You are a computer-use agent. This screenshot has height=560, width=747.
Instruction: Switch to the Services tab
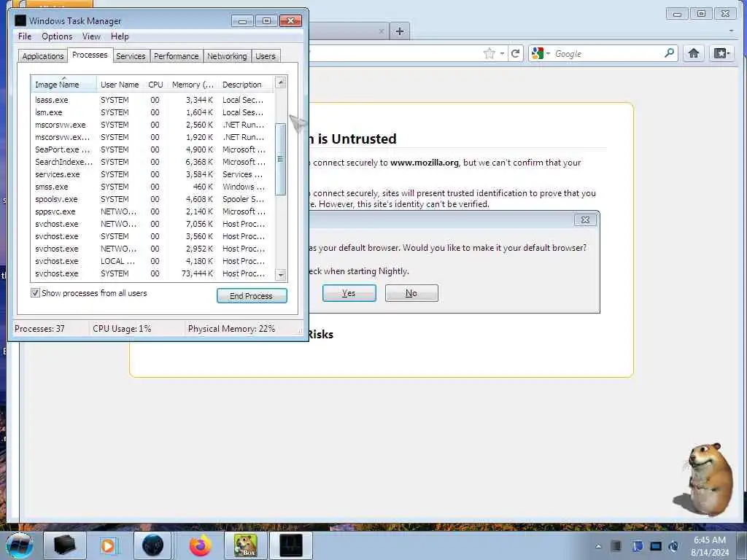[x=131, y=56]
